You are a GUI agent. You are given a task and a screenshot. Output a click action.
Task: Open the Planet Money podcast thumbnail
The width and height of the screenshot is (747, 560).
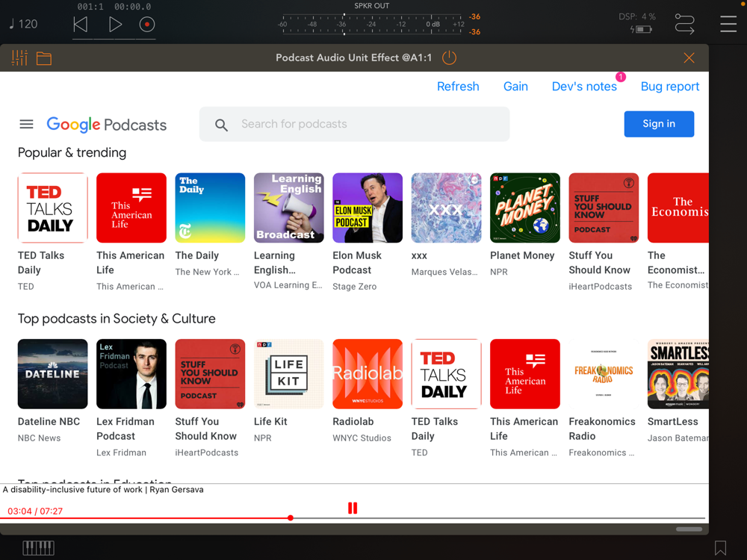(x=525, y=208)
